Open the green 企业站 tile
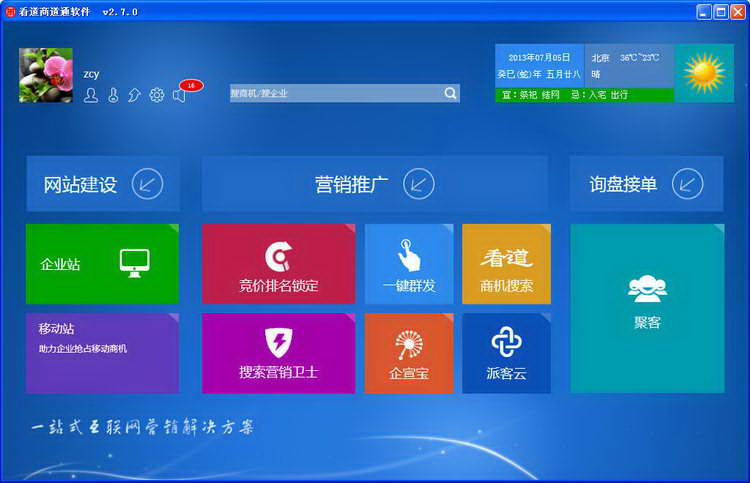This screenshot has width=750, height=483. [x=102, y=264]
